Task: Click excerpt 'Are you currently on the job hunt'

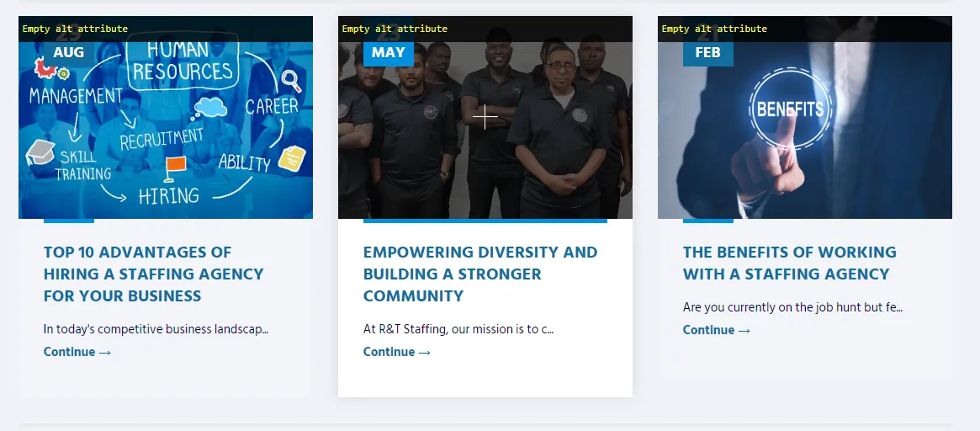Action: pyautogui.click(x=792, y=307)
